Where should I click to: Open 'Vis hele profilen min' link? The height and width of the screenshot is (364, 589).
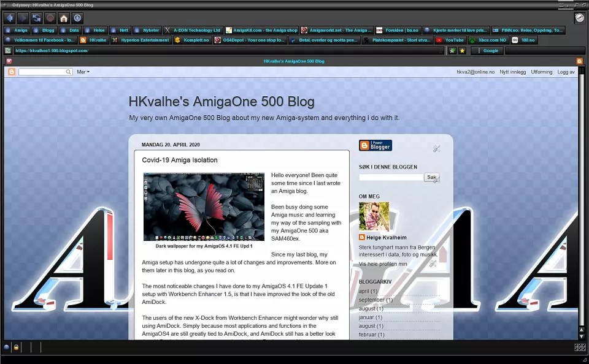point(383,264)
